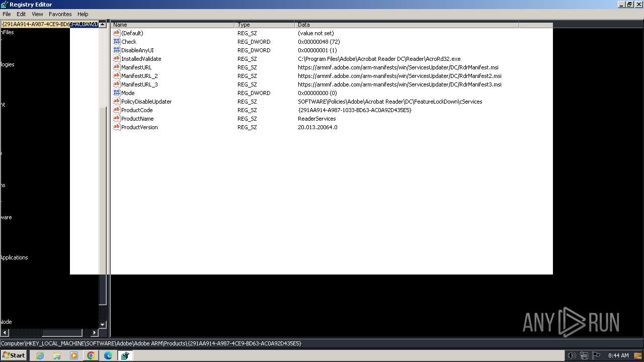Select the ManifestURL_3 string icon

point(117,84)
